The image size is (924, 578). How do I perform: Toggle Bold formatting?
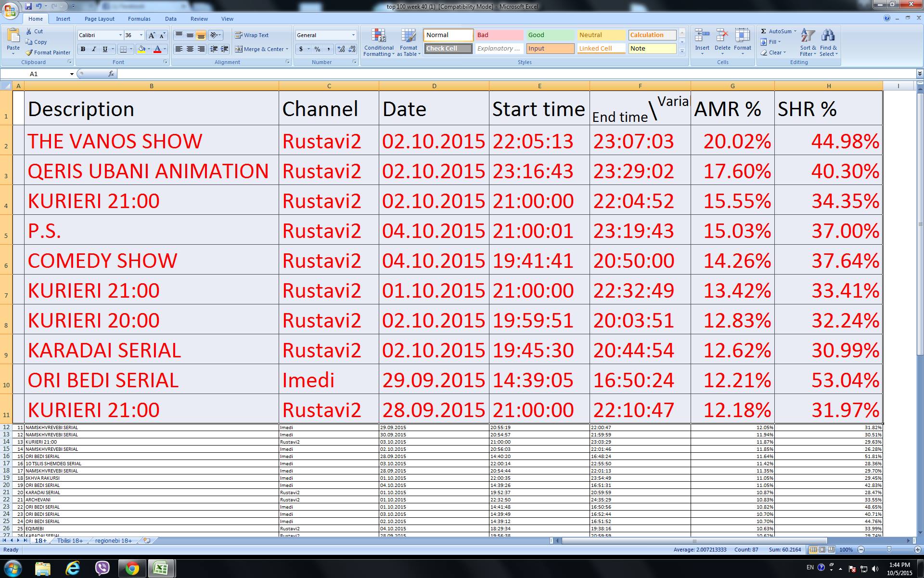click(83, 49)
